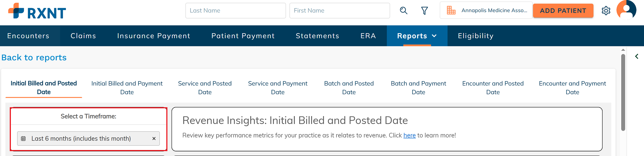This screenshot has height=156, width=644.
Task: Click the 'here' learn more link
Action: pyautogui.click(x=410, y=135)
